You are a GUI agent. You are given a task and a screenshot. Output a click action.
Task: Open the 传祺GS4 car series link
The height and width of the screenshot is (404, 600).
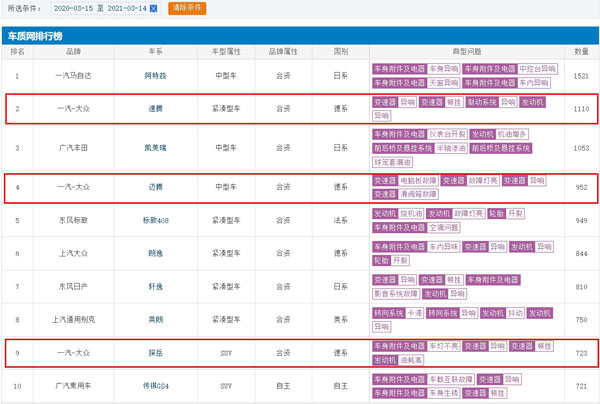pos(155,386)
